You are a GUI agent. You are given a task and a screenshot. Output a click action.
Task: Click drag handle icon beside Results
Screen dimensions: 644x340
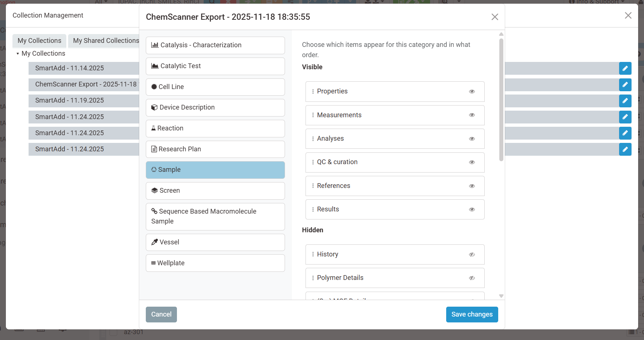point(313,210)
